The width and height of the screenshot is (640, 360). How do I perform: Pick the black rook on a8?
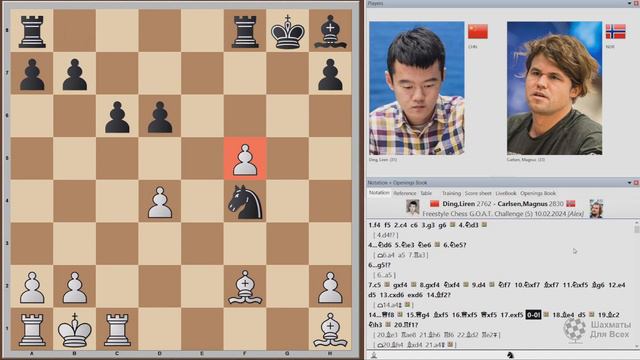32,32
